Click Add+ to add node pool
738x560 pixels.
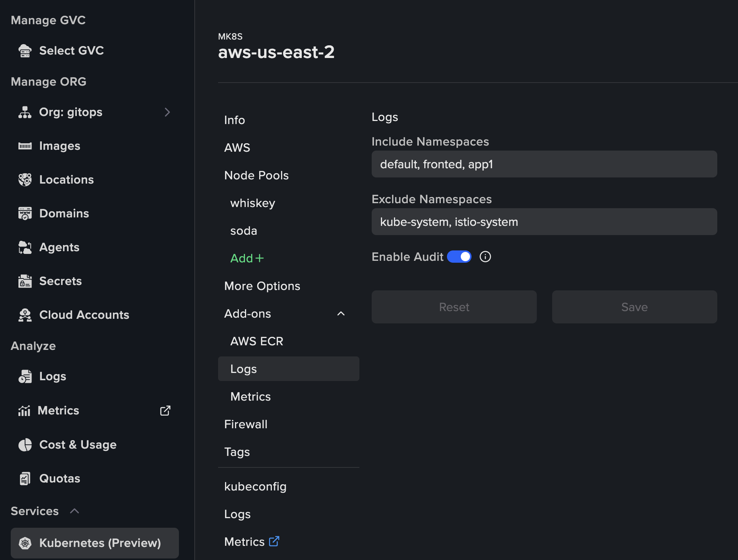(x=247, y=258)
